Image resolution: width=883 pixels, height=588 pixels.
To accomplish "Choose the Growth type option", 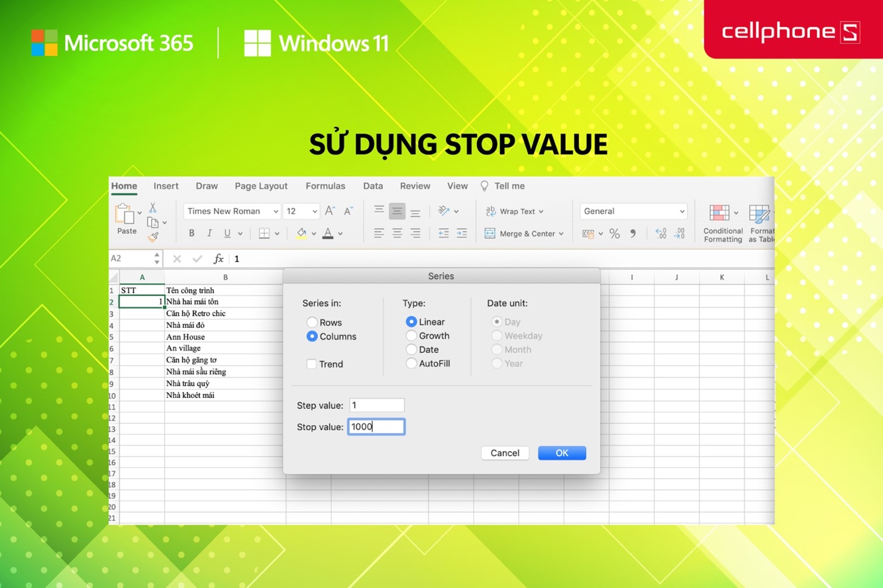I will (411, 336).
